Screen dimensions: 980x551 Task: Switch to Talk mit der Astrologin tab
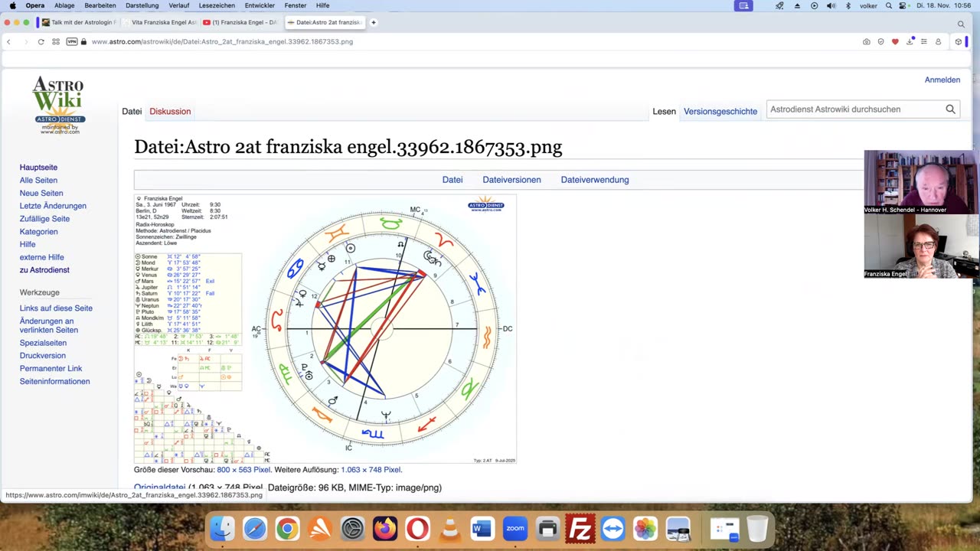coord(78,22)
